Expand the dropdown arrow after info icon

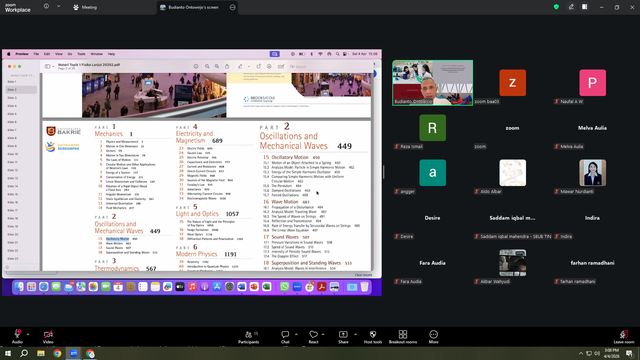pos(58,7)
